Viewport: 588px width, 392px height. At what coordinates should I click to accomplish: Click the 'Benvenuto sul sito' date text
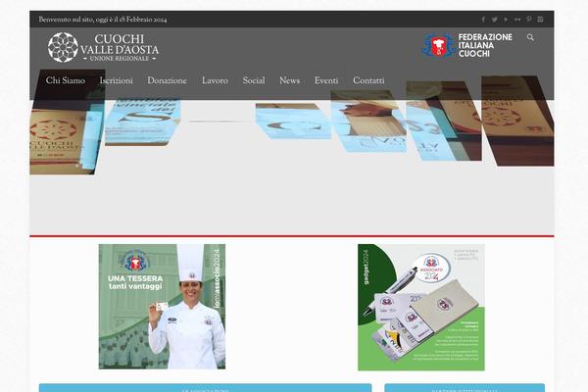(x=103, y=20)
